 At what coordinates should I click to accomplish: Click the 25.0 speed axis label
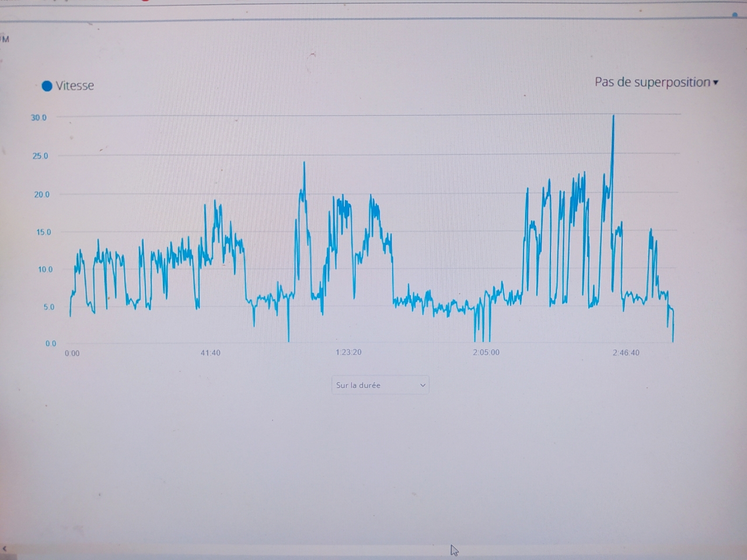point(40,156)
